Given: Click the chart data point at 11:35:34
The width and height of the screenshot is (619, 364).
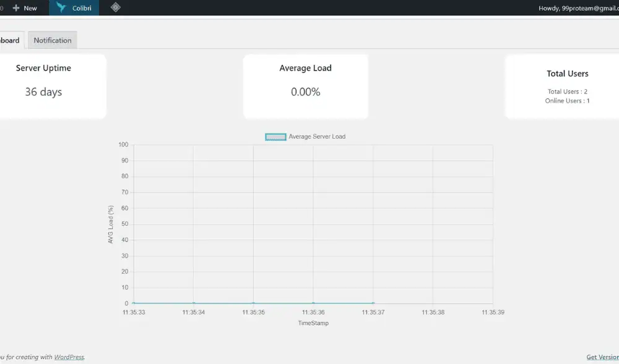Looking at the screenshot, I should pos(194,303).
